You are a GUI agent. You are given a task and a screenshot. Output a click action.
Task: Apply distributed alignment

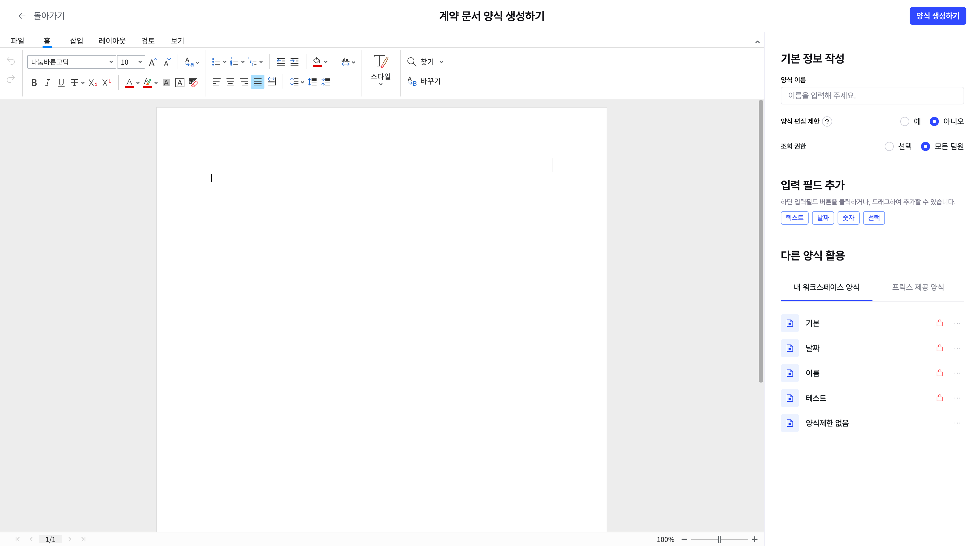click(271, 82)
